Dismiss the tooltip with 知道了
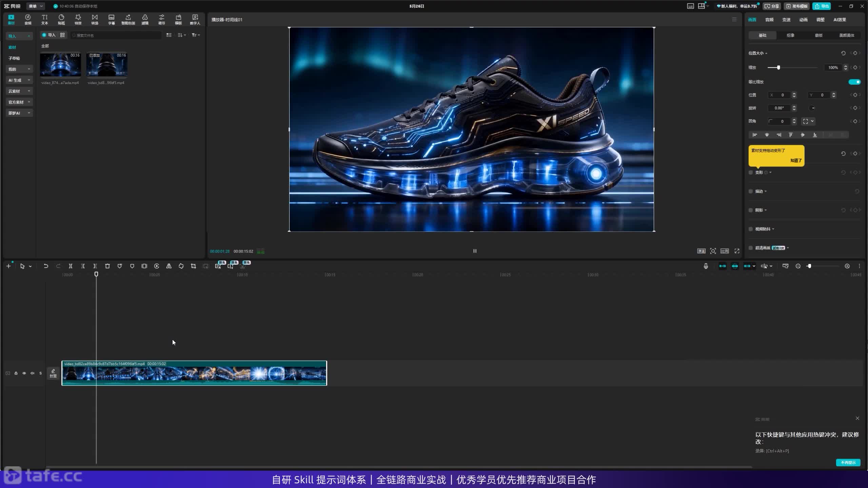Image resolution: width=868 pixels, height=488 pixels. 796,160
